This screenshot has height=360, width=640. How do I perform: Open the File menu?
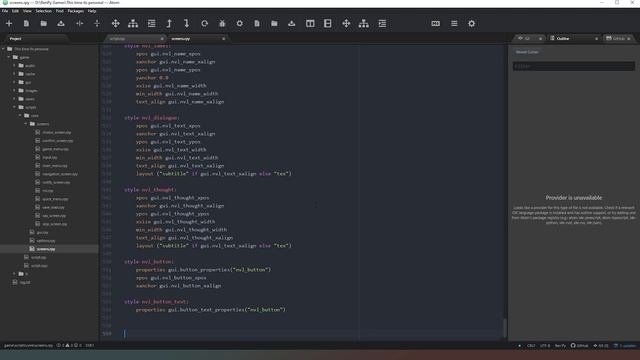(5, 11)
